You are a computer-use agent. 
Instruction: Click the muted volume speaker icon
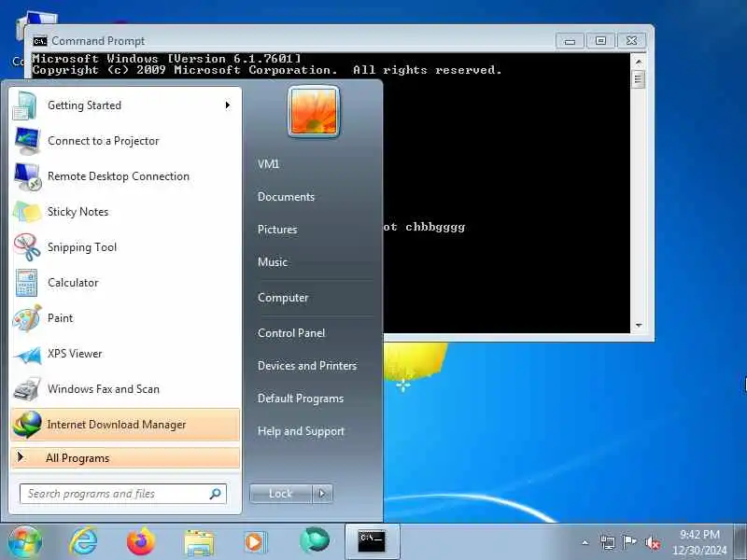(652, 543)
